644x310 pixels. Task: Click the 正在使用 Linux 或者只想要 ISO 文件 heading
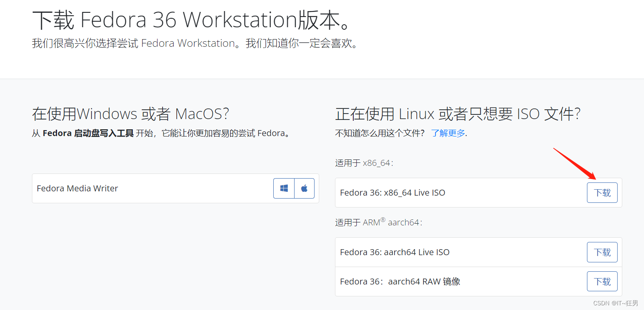[458, 114]
